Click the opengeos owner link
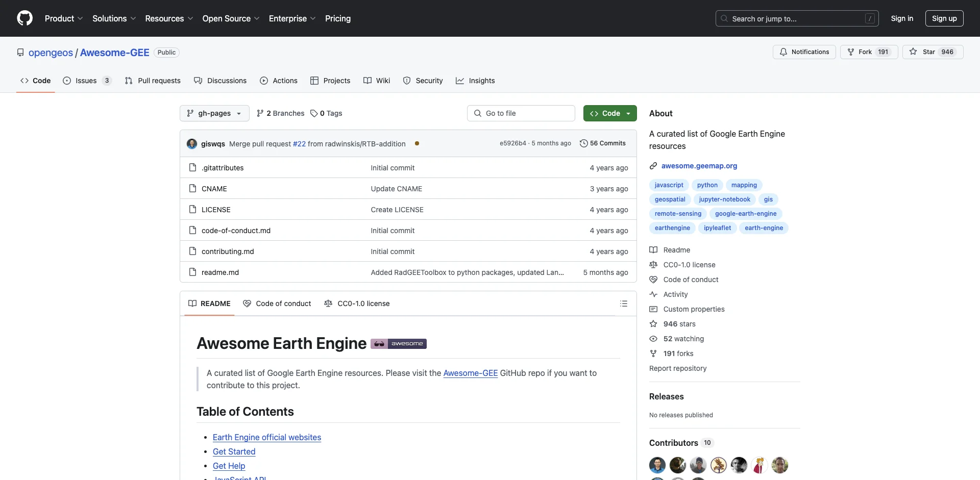Image resolution: width=980 pixels, height=480 pixels. (51, 53)
